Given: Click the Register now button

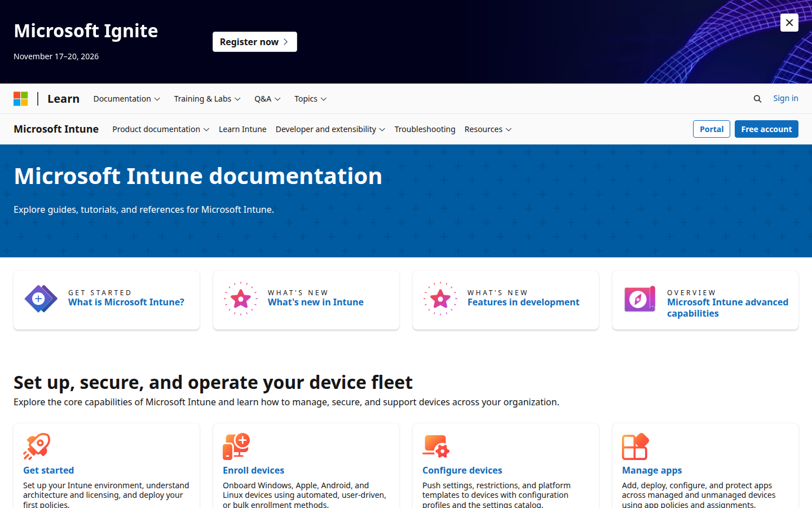Looking at the screenshot, I should coord(255,42).
